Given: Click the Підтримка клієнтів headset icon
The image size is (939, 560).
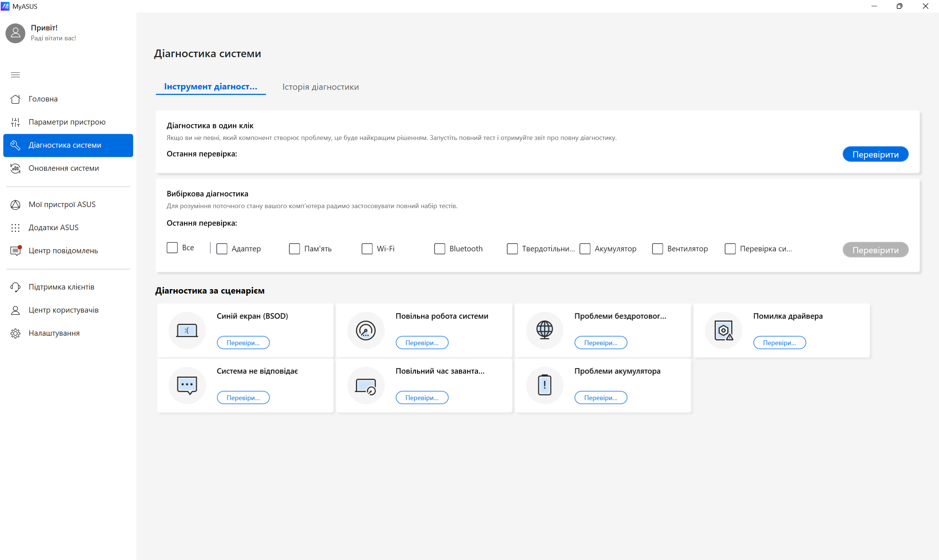Looking at the screenshot, I should point(15,287).
